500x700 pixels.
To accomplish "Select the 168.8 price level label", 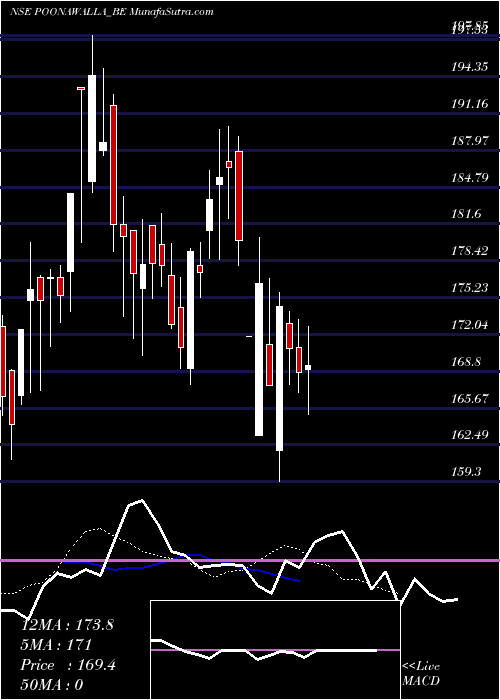I will tap(466, 362).
